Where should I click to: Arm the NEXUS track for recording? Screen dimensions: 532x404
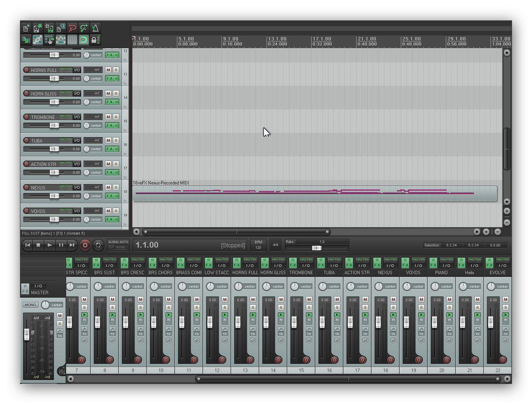pos(26,188)
